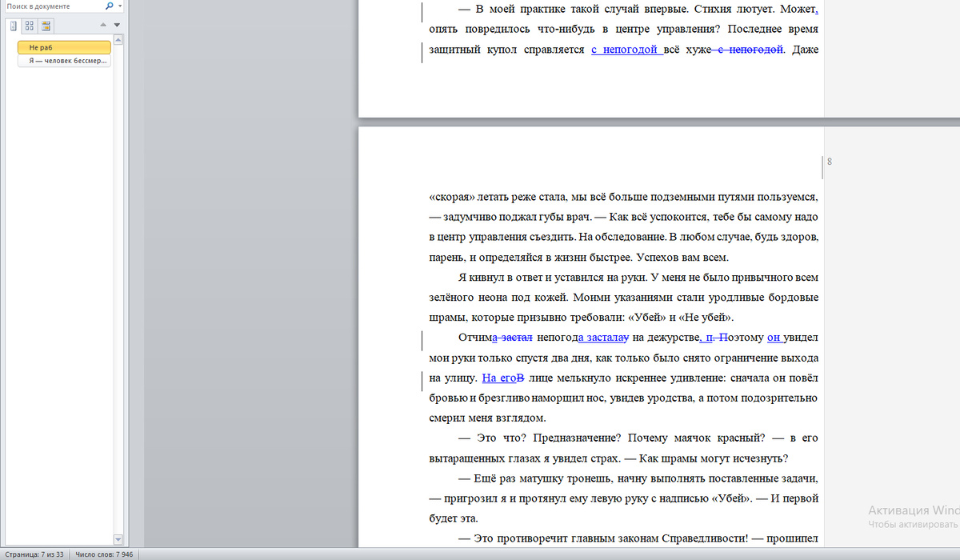Switch to the page thumbnails browse tab
The width and height of the screenshot is (960, 560).
(x=29, y=26)
